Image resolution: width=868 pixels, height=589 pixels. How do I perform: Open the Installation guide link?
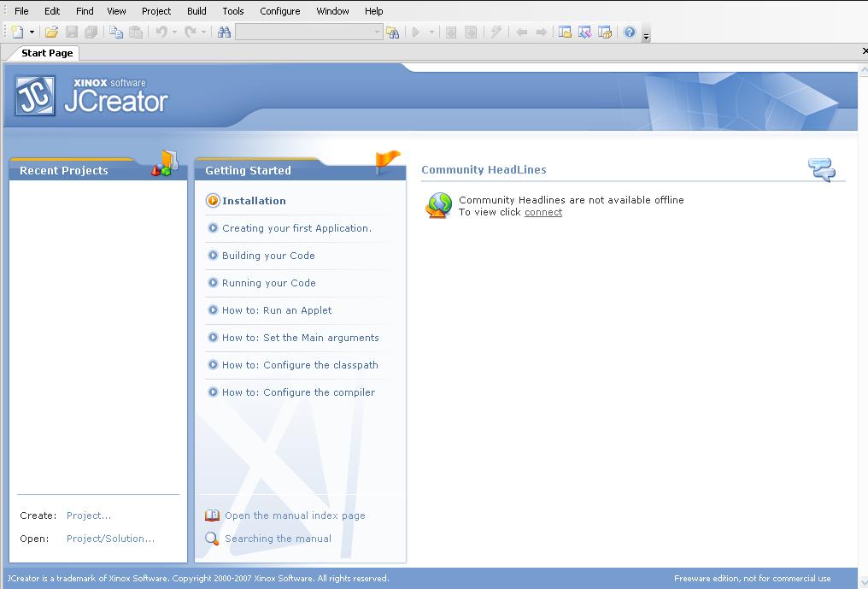(x=254, y=201)
